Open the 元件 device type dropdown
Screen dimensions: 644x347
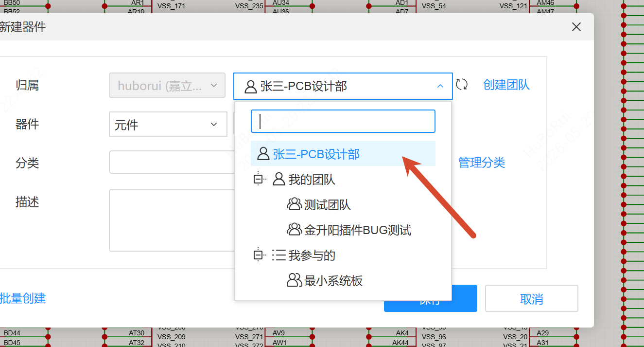point(168,125)
